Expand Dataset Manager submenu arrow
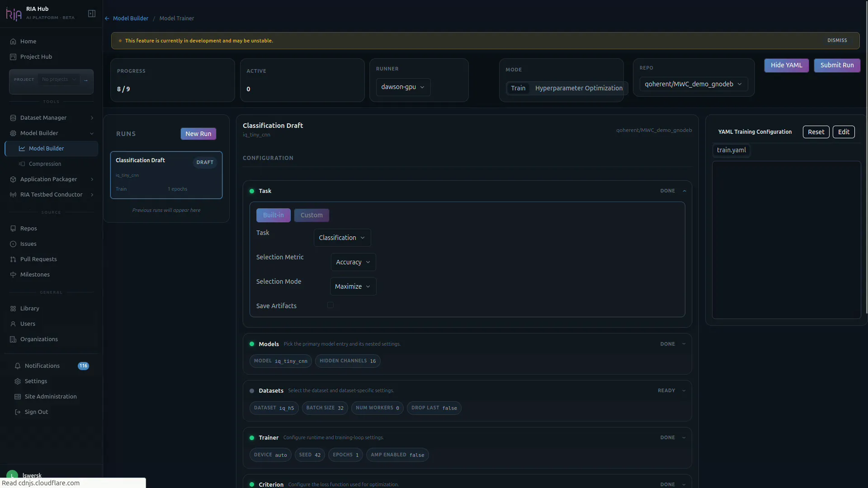The height and width of the screenshot is (488, 868). point(92,118)
